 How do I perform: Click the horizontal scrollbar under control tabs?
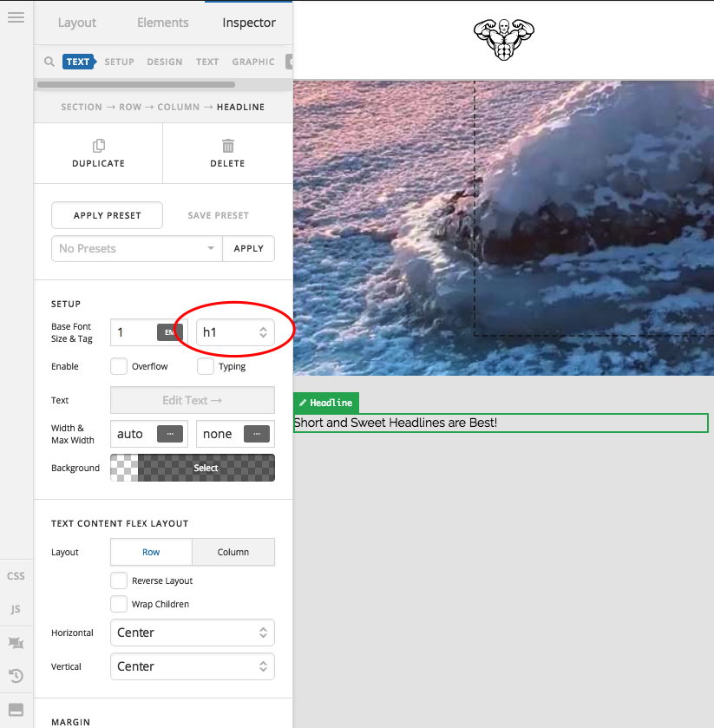click(136, 84)
